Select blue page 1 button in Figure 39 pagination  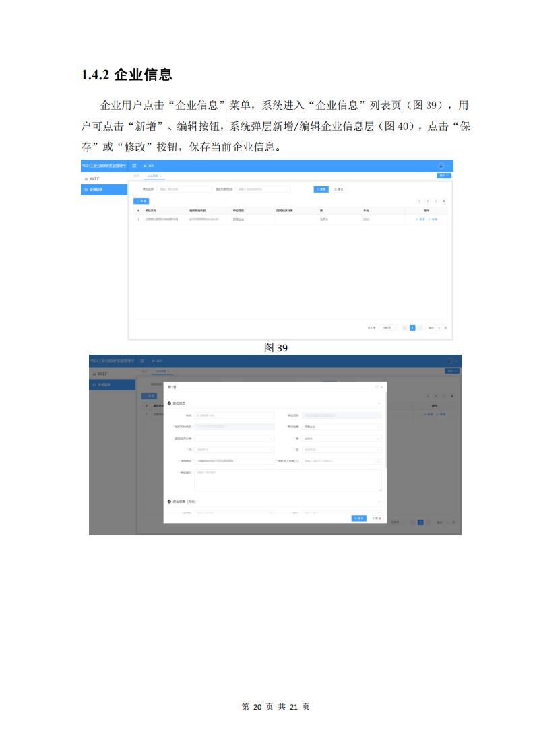click(x=412, y=328)
